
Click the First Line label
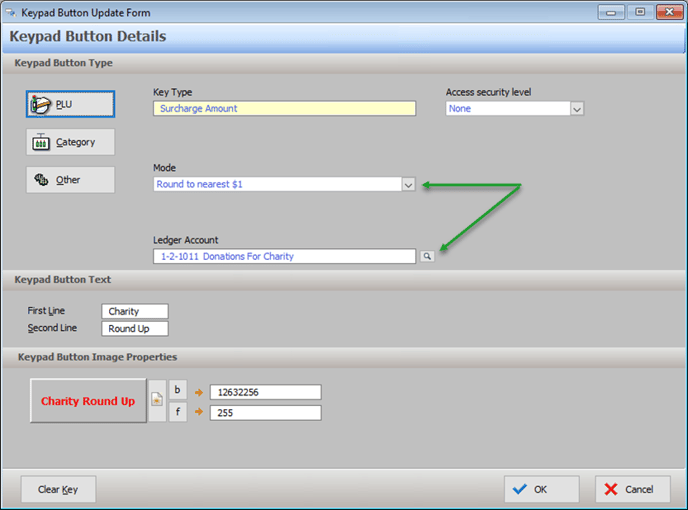click(x=46, y=311)
